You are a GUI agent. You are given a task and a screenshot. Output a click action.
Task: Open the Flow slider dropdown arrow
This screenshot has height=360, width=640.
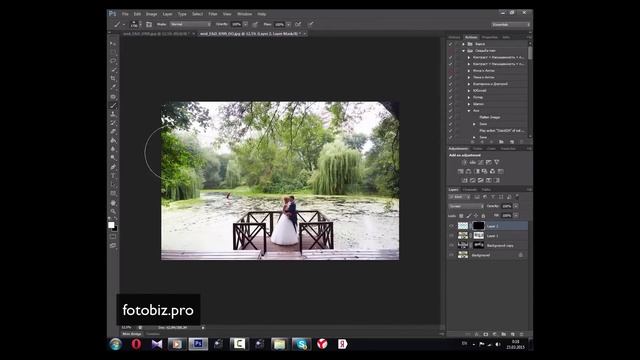click(x=289, y=24)
